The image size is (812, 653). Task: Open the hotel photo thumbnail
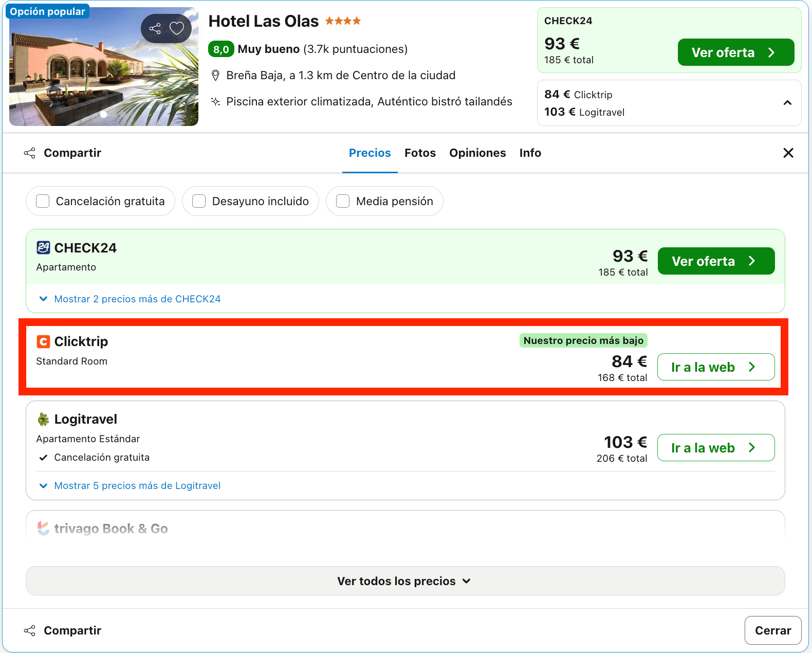(103, 66)
